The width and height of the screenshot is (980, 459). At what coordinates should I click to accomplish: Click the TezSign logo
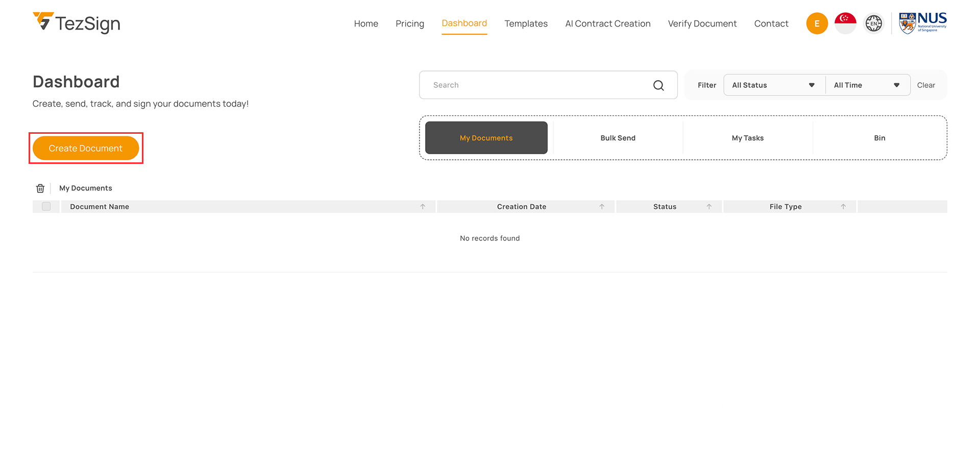(x=77, y=23)
